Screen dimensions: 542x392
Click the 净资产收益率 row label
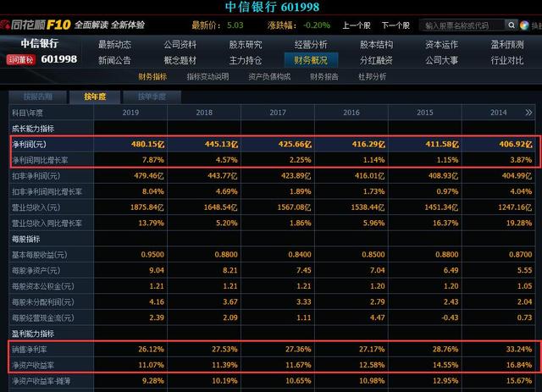click(33, 365)
